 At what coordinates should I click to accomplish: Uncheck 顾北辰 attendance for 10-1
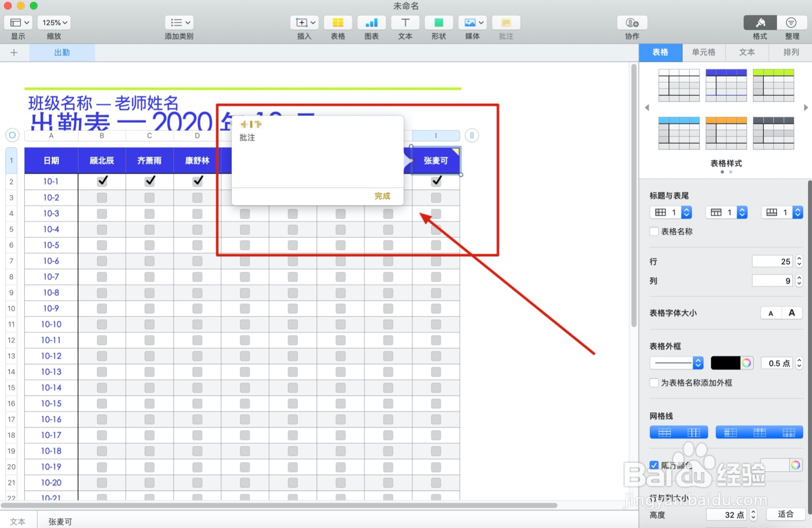[102, 181]
